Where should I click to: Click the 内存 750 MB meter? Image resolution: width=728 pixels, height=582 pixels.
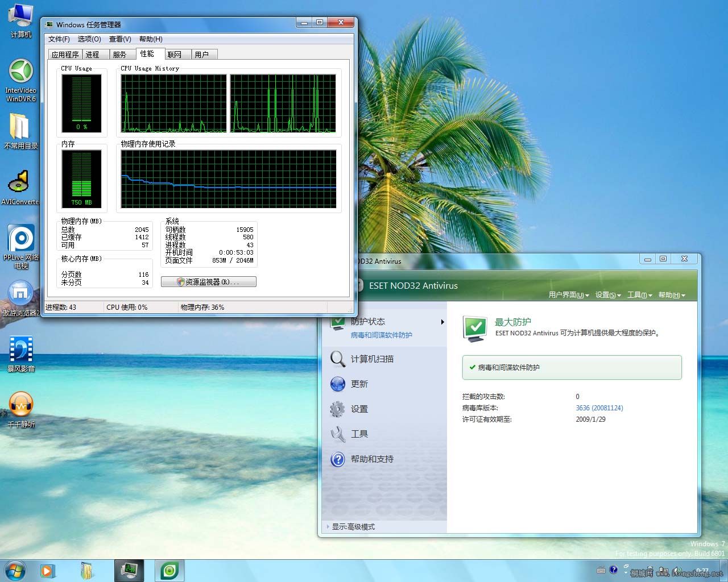pyautogui.click(x=82, y=178)
